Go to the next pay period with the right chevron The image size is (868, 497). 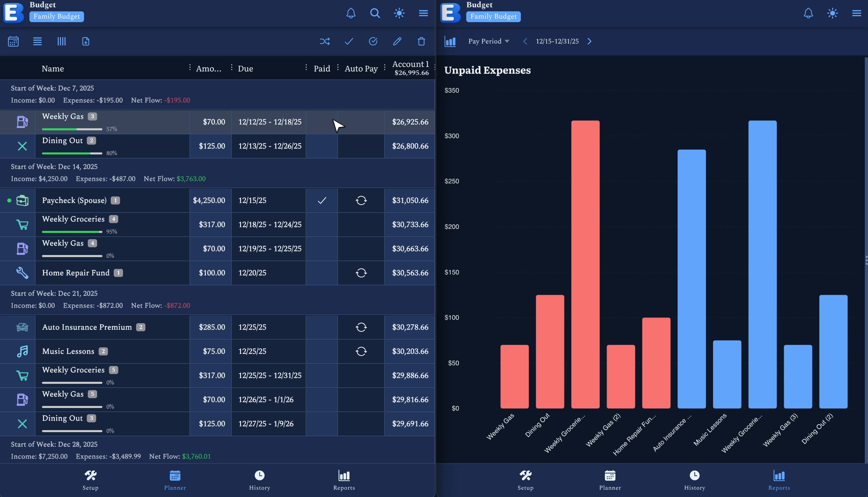click(x=589, y=41)
